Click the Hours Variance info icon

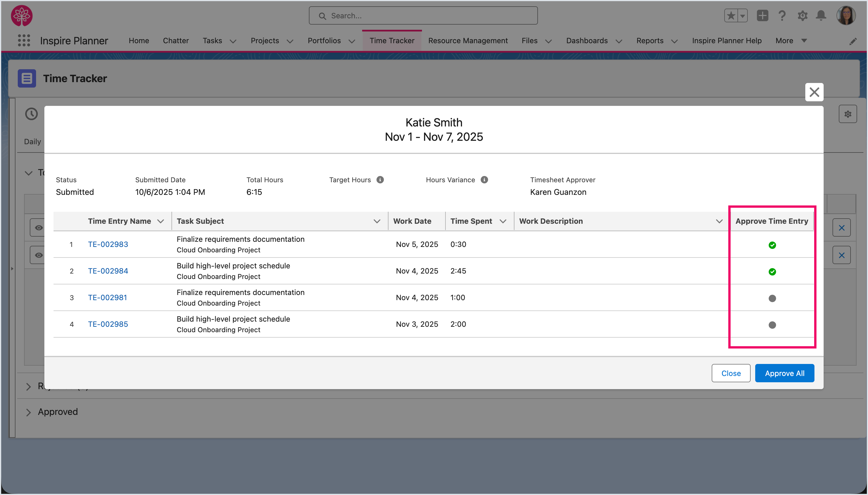point(484,179)
